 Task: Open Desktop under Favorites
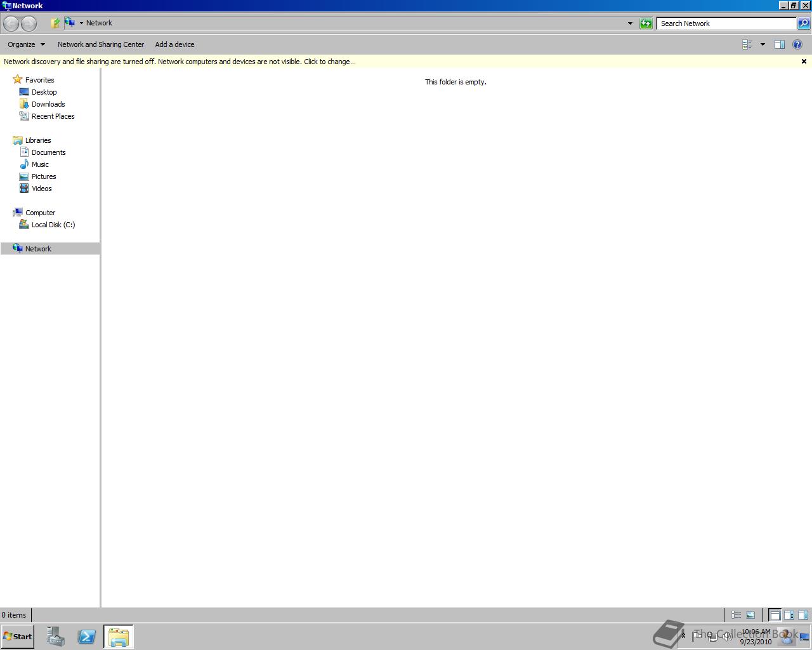[x=44, y=92]
